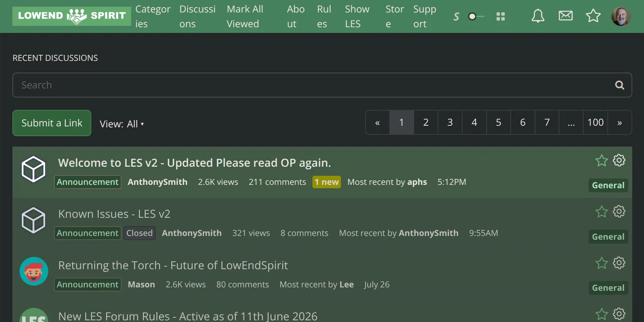This screenshot has width=644, height=322.
Task: Click General category on Welcome thread
Action: click(608, 185)
